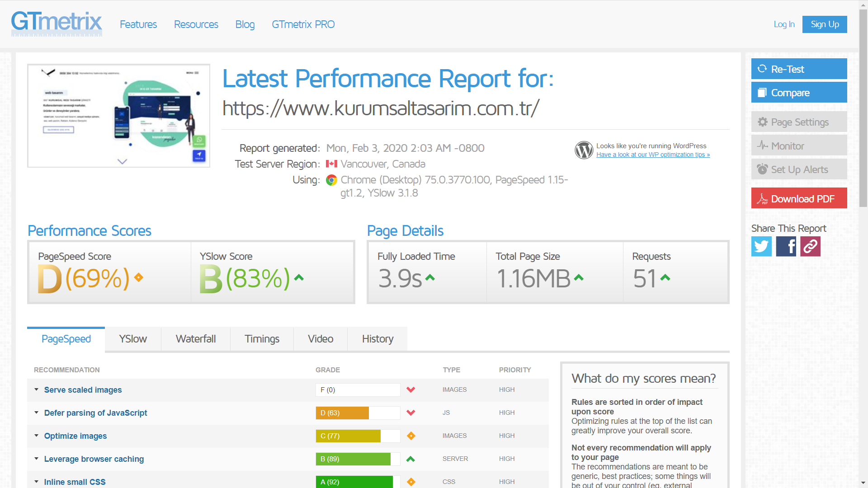Open the Timings tab
The width and height of the screenshot is (868, 488).
tap(262, 339)
